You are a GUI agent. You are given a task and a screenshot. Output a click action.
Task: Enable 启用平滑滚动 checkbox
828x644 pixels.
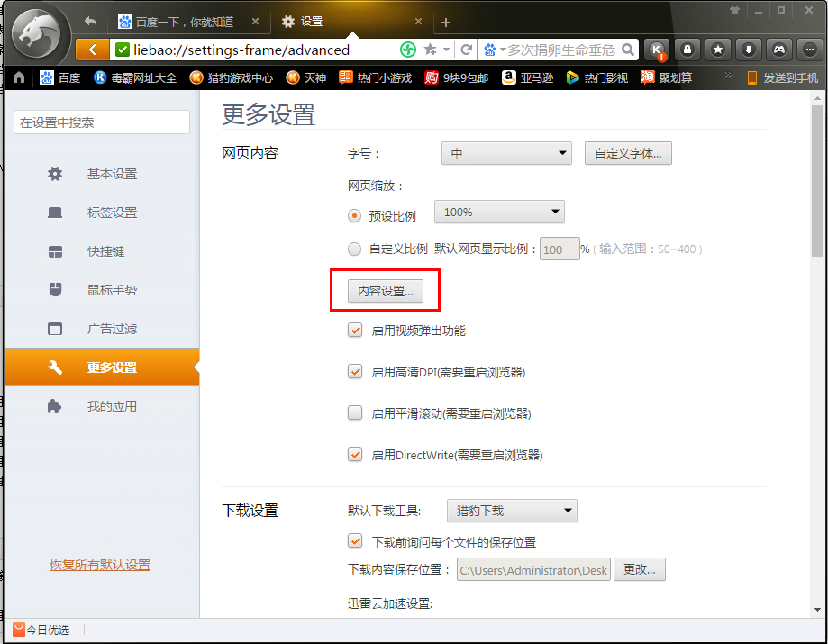355,413
